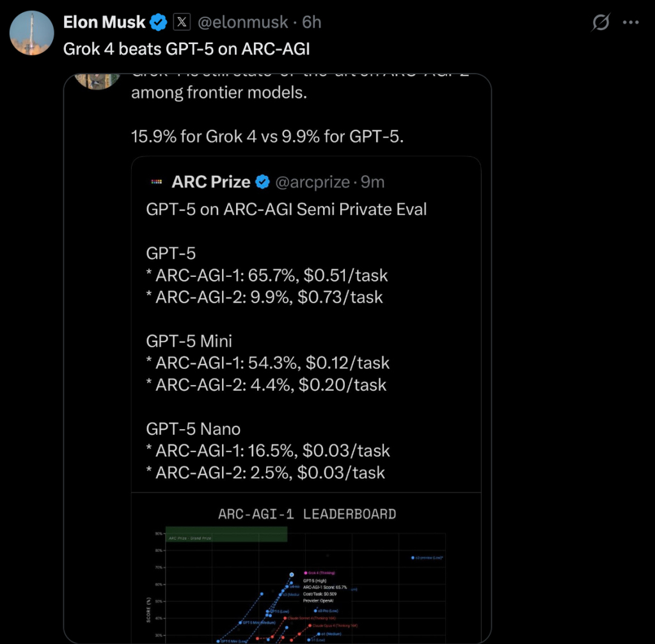
Task: Open the Grok explain-post icon
Action: tap(601, 23)
